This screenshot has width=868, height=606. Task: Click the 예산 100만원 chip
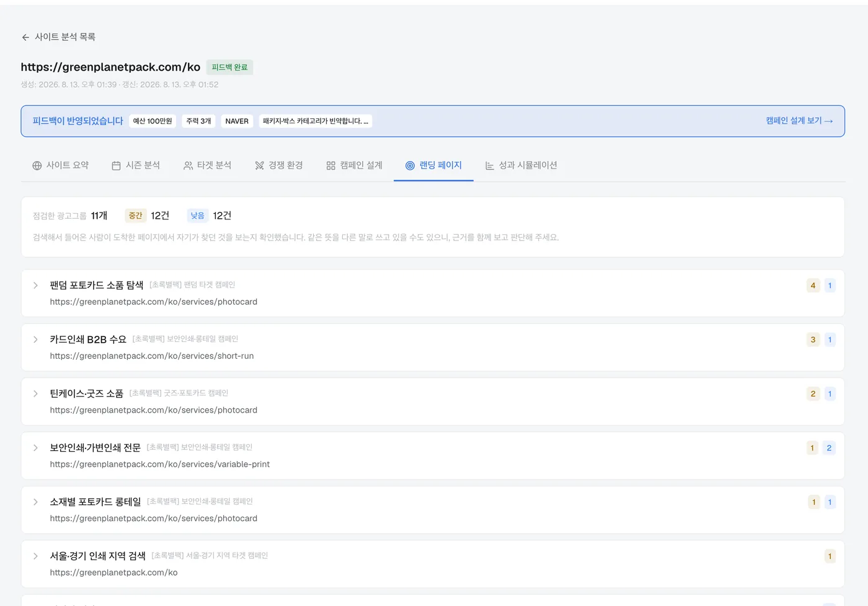pyautogui.click(x=153, y=121)
